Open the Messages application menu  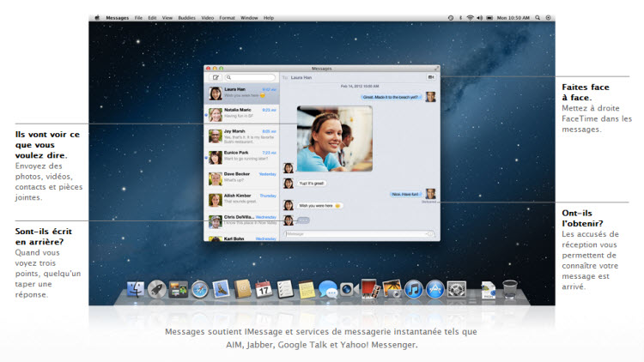click(117, 18)
